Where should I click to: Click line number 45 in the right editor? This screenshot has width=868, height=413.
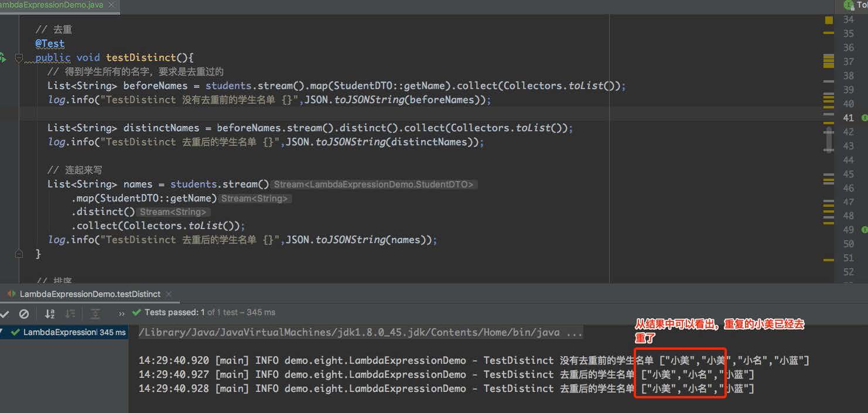point(848,174)
